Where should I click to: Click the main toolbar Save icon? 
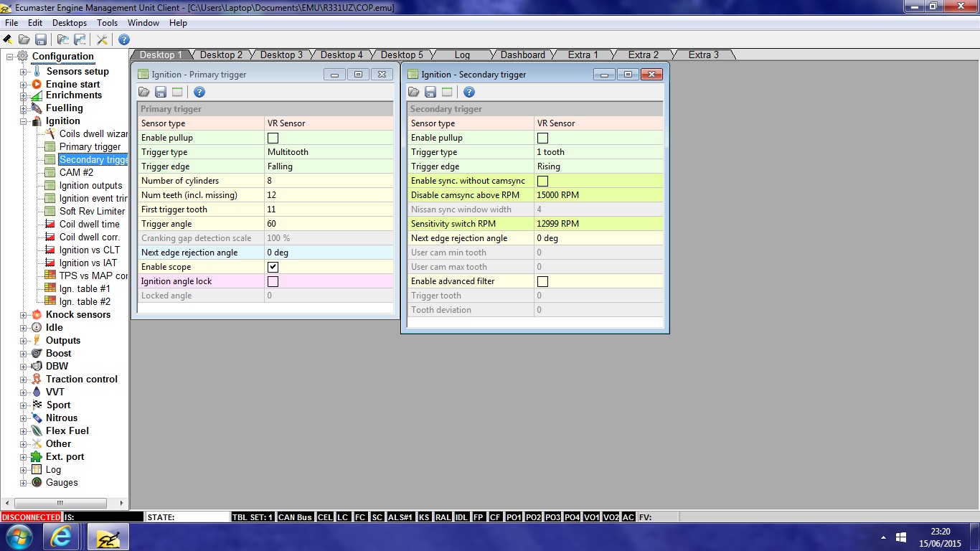[41, 39]
